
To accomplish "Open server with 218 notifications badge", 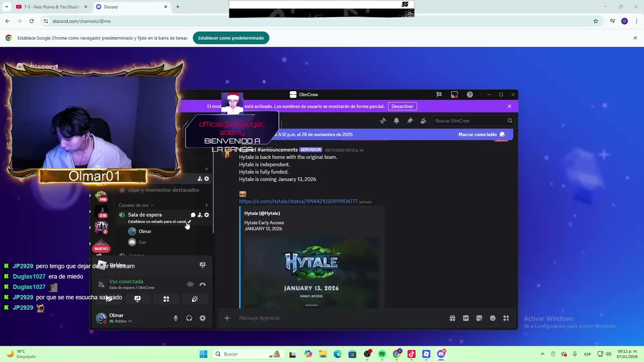I will click(x=101, y=212).
